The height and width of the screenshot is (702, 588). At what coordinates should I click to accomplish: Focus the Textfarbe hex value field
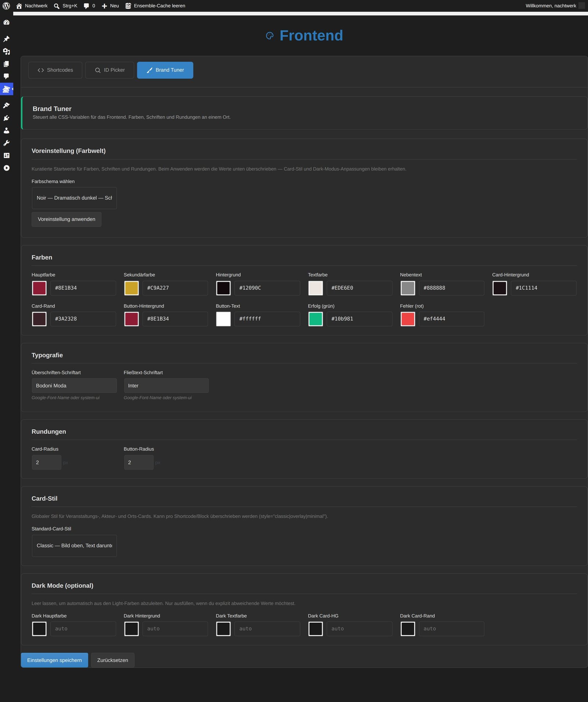359,288
